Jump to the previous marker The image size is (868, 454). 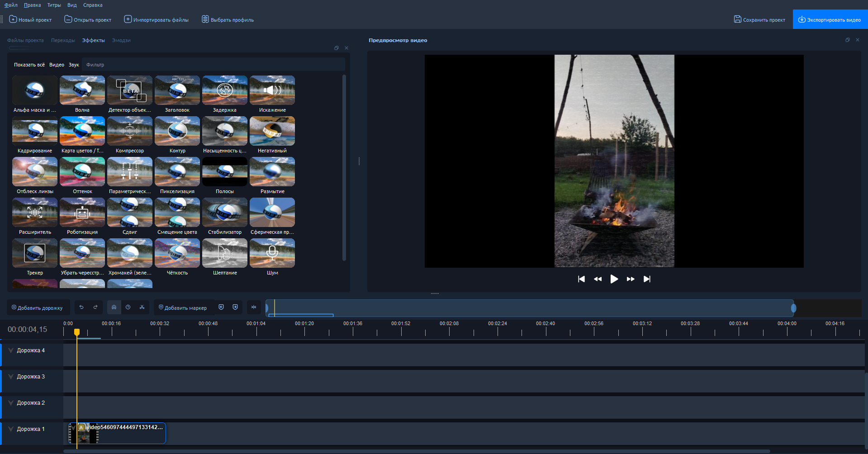click(221, 307)
